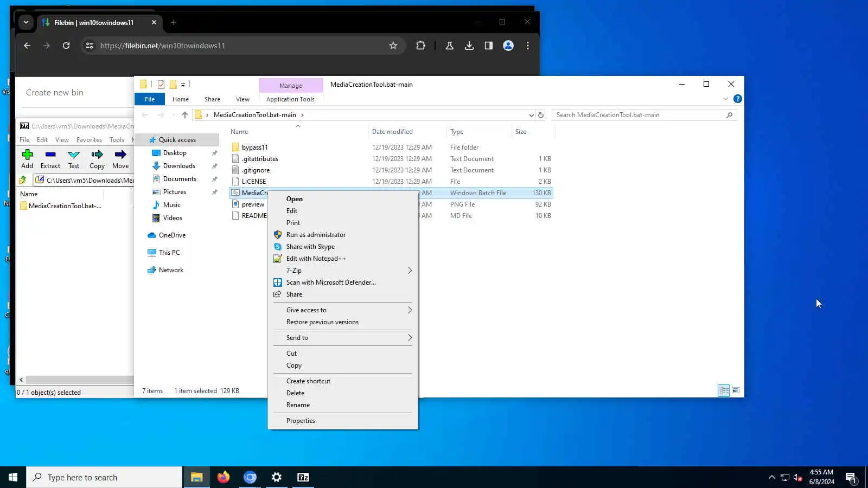Screen dimensions: 868x488
Task: Open 7-Zip from the taskbar
Action: [303, 477]
